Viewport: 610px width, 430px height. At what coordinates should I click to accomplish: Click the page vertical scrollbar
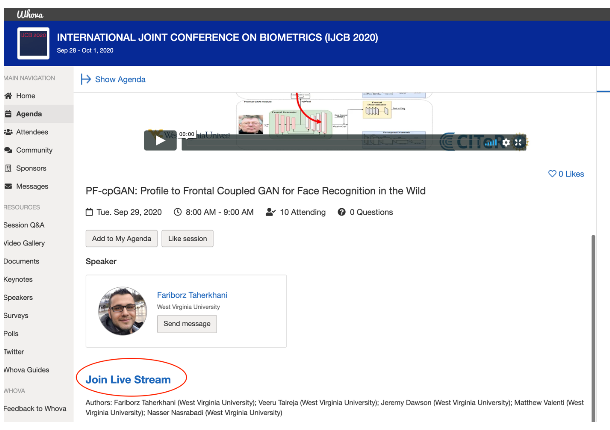pos(593,328)
